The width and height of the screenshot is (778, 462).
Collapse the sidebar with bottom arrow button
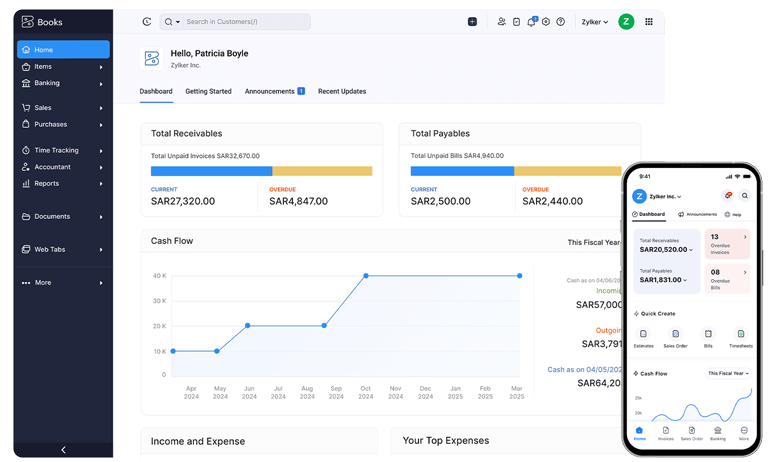tap(63, 450)
